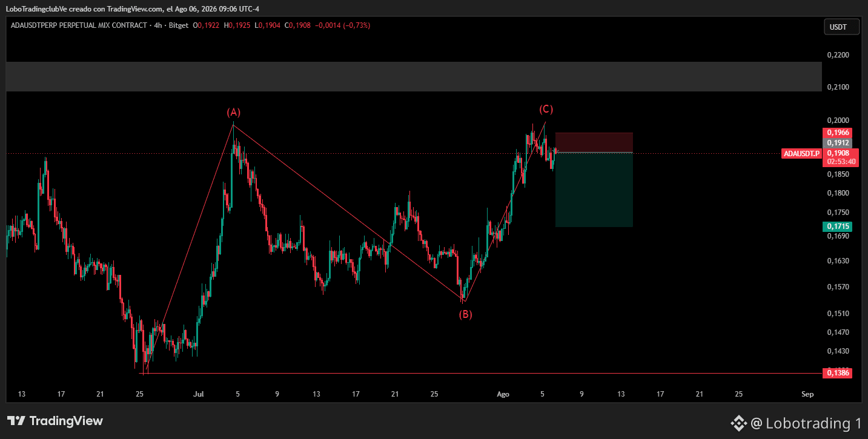Click the change value −0,0014 (−0,73%)
Image resolution: width=868 pixels, height=439 pixels.
point(342,25)
